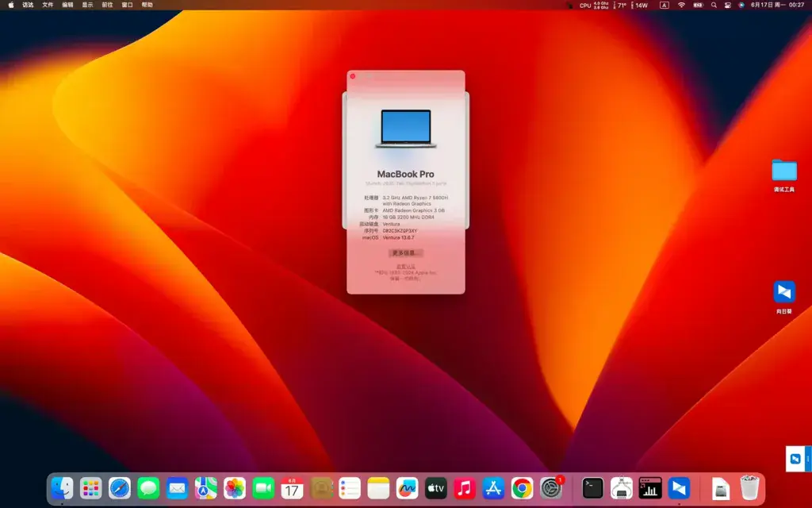Open Finder from the Dock
This screenshot has width=812, height=508.
[62, 488]
